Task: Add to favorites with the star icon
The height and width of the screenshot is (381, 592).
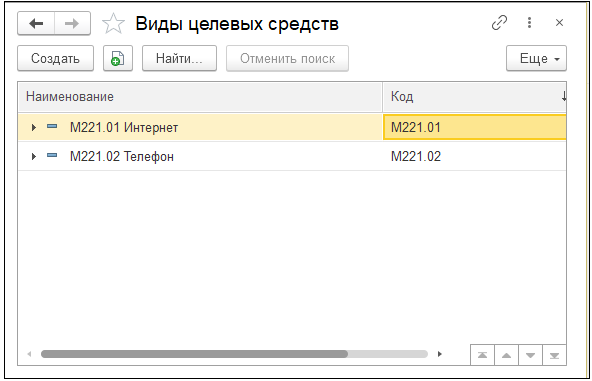Action: click(x=113, y=23)
